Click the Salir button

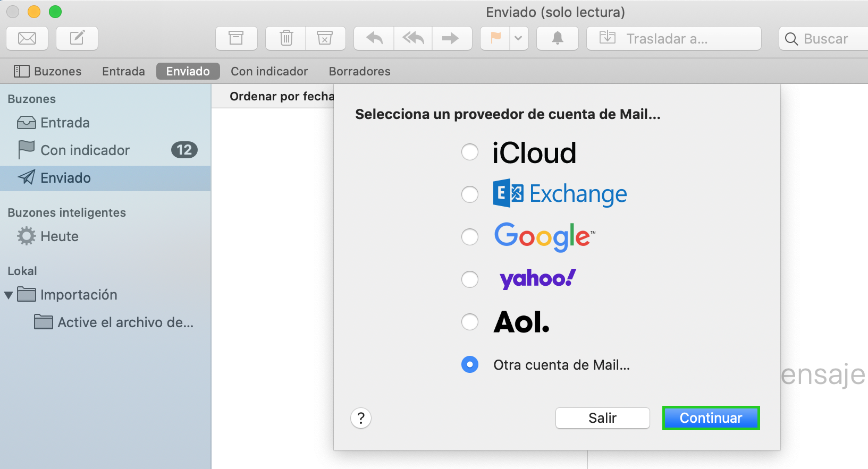pos(603,418)
